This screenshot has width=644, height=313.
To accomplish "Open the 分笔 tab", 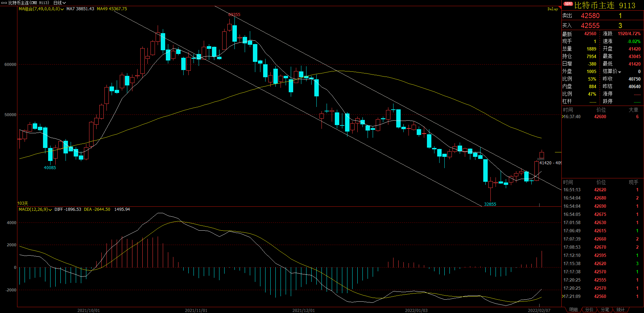I will [605, 310].
